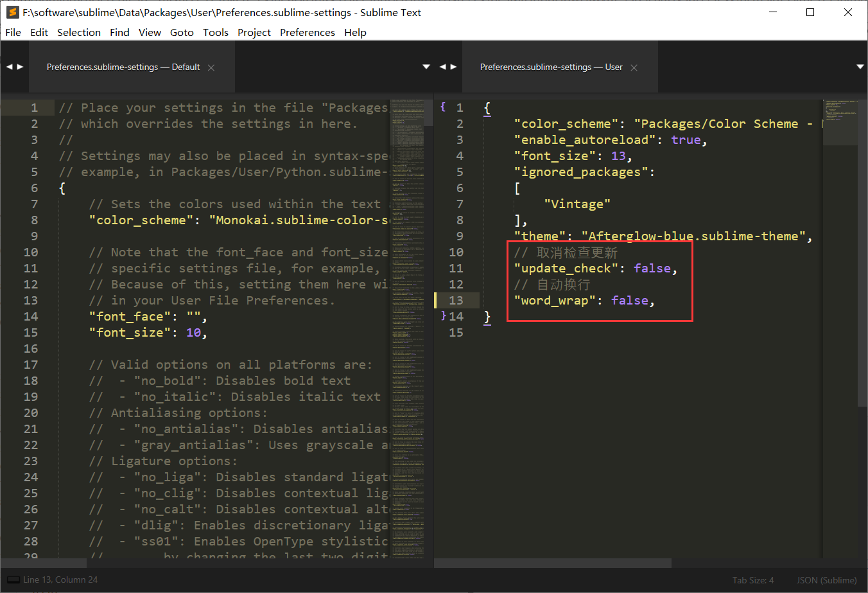Open the Selection menu
This screenshot has width=868, height=593.
click(x=79, y=32)
